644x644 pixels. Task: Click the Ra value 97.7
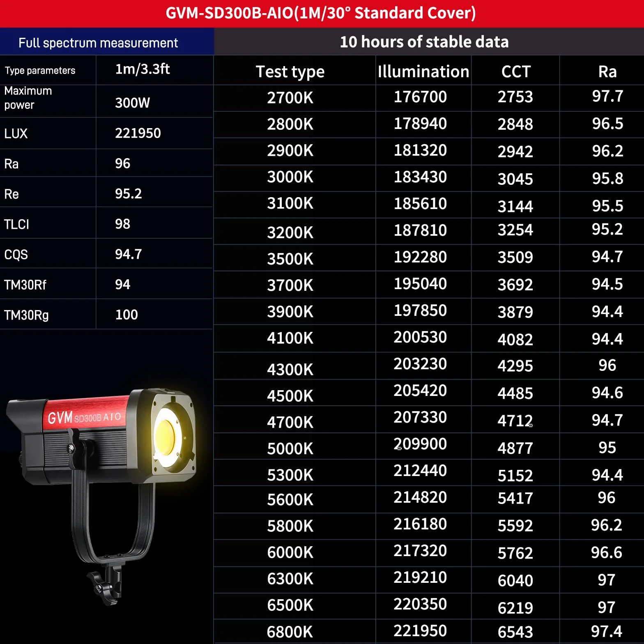tap(607, 96)
